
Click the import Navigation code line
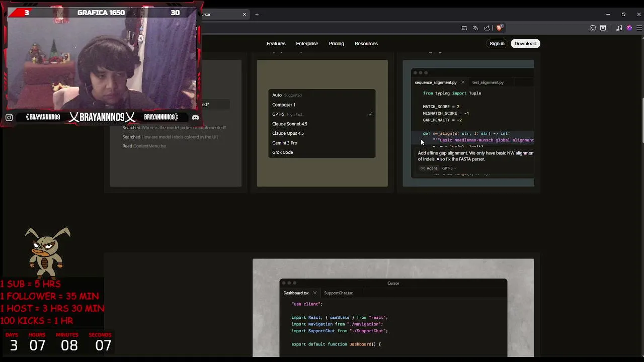(x=337, y=324)
